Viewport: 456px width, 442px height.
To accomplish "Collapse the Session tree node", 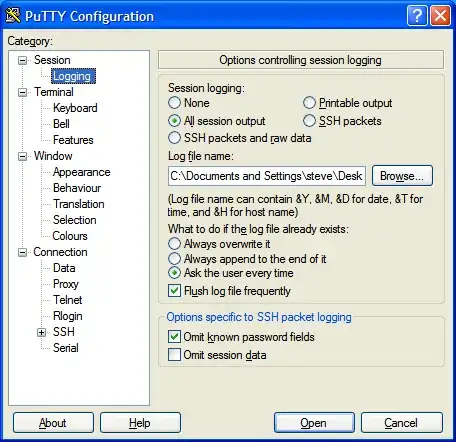I will [22, 60].
